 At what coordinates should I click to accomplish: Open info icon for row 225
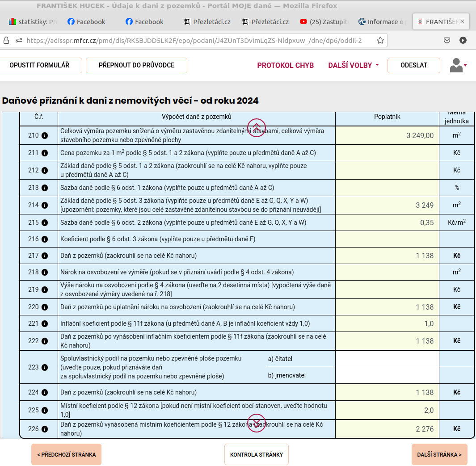45,410
